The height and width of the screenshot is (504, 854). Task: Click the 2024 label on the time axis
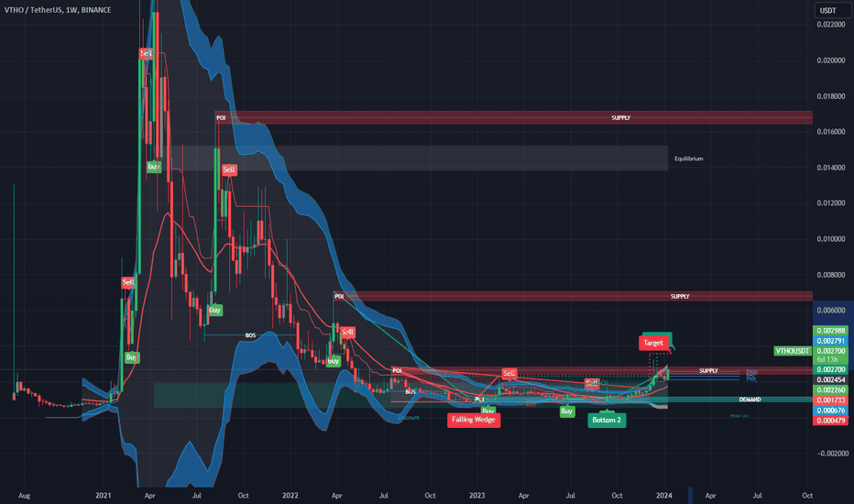click(663, 495)
